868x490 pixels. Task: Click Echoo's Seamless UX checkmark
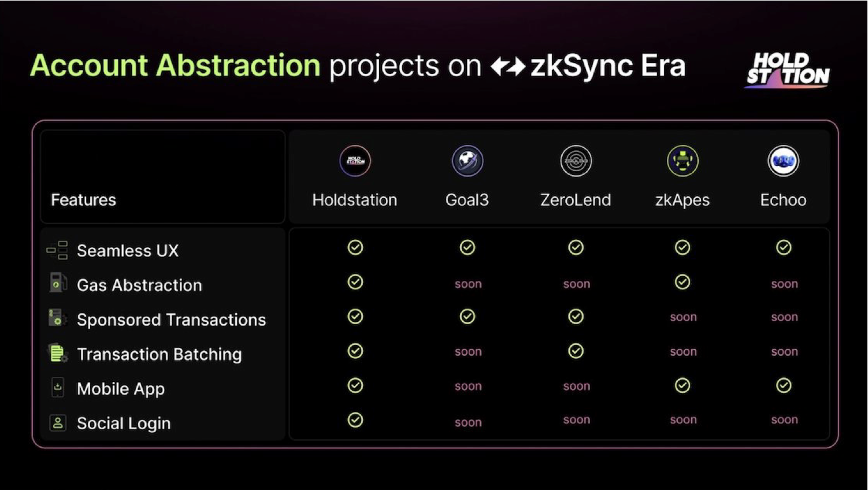pos(784,247)
